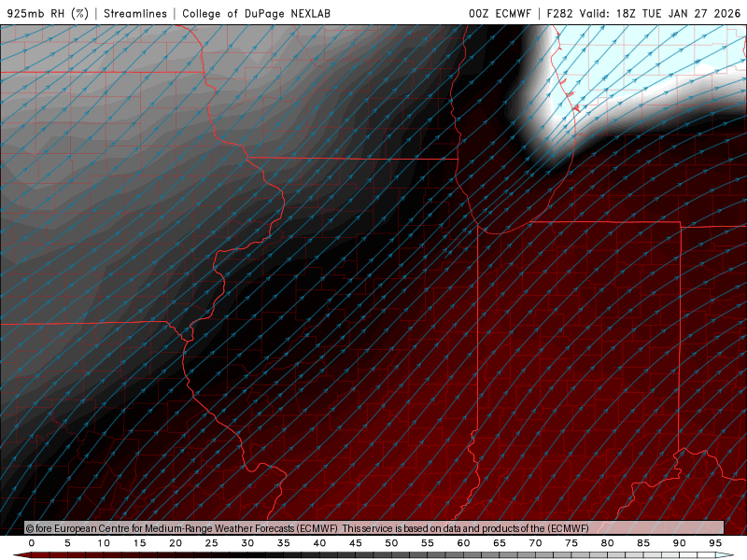The image size is (747, 560).
Task: Select the 'Streamlines' header label
Action: (135, 13)
